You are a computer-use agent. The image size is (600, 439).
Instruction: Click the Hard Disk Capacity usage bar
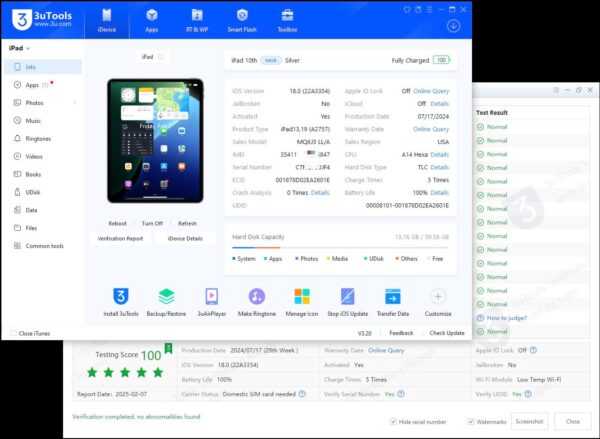(340, 248)
